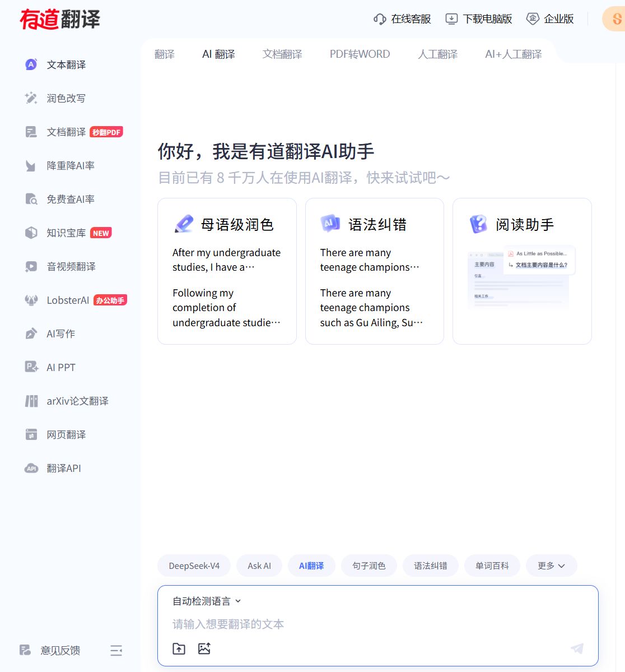Select the AI 翻译 tab
Viewport: 625px width, 672px height.
click(x=218, y=54)
